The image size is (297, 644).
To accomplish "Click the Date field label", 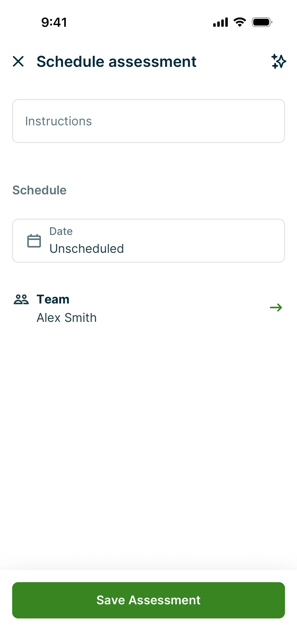I will [x=61, y=231].
